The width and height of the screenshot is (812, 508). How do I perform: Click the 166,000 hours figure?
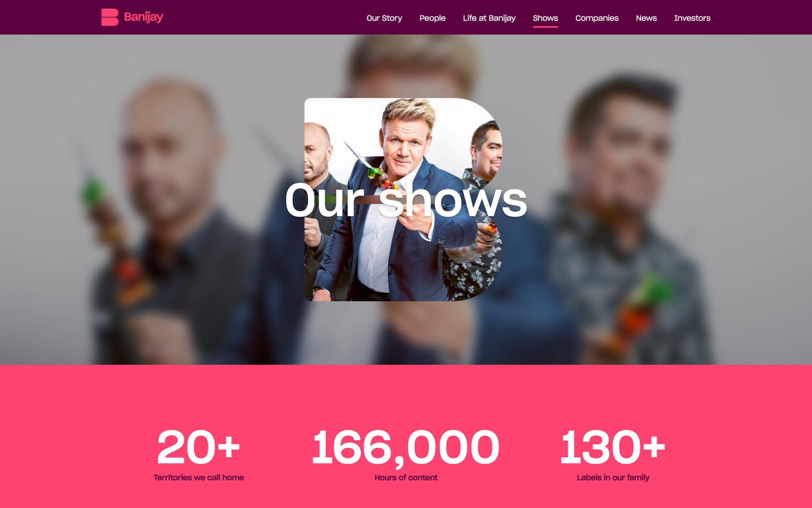406,448
